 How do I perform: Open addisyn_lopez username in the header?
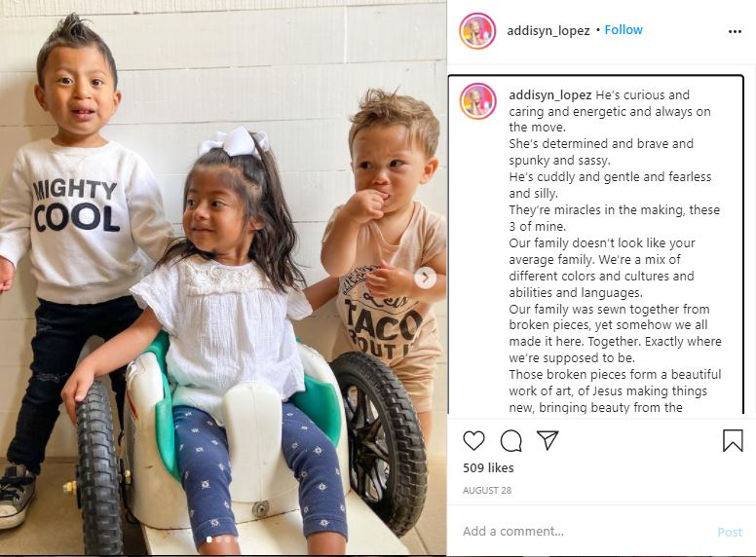point(548,31)
